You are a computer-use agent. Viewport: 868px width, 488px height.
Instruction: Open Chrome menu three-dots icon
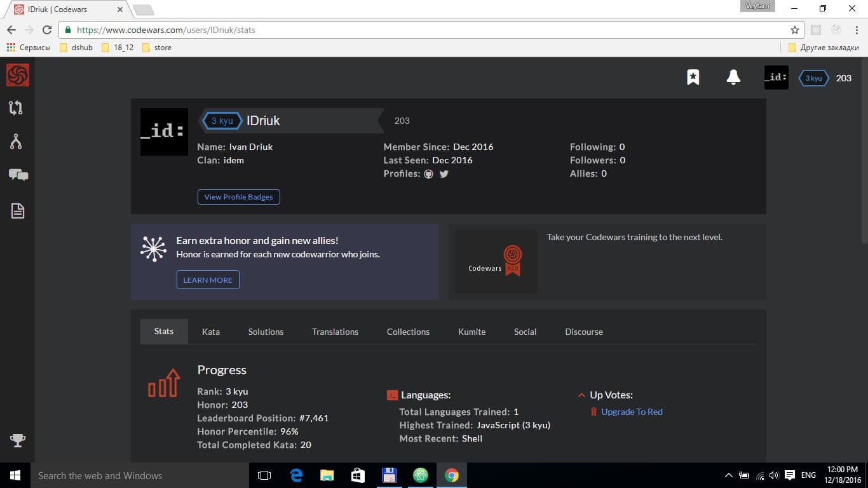point(856,30)
